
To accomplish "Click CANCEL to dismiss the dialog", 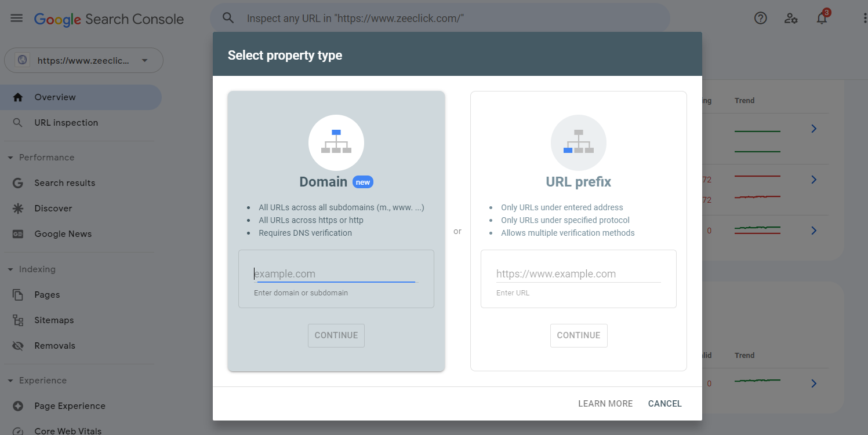I will [664, 403].
